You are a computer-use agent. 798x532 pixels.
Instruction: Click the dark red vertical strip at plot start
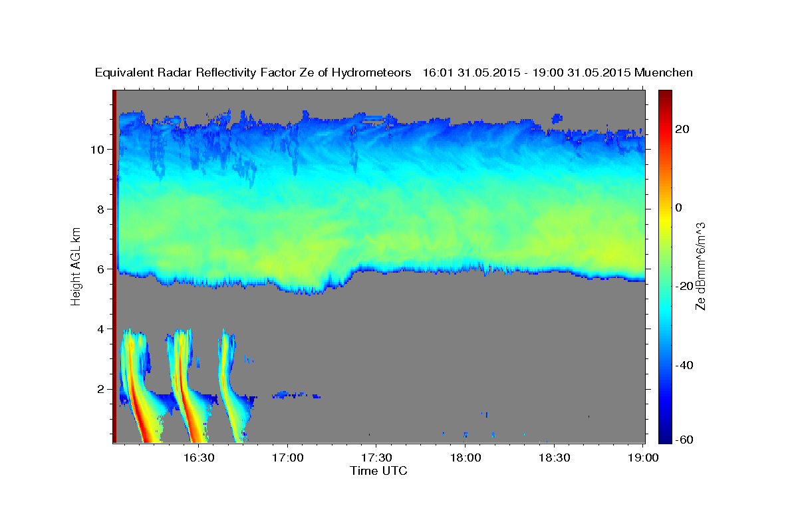click(114, 266)
